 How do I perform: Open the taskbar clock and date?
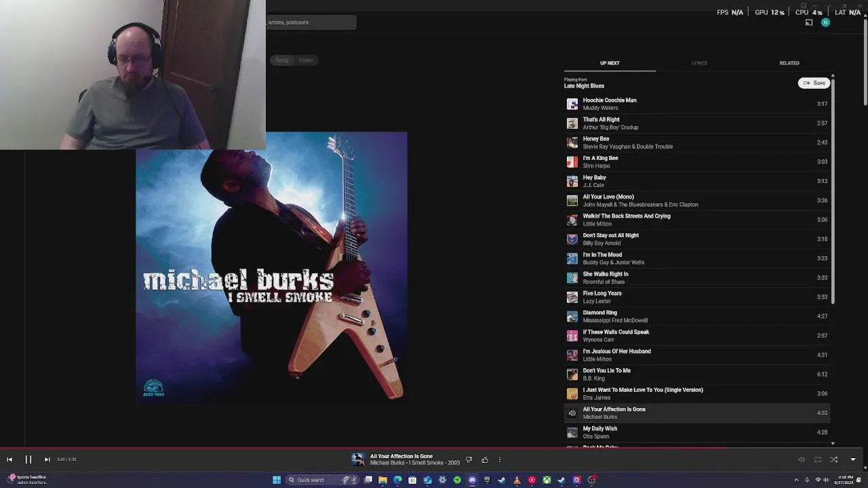pos(844,480)
